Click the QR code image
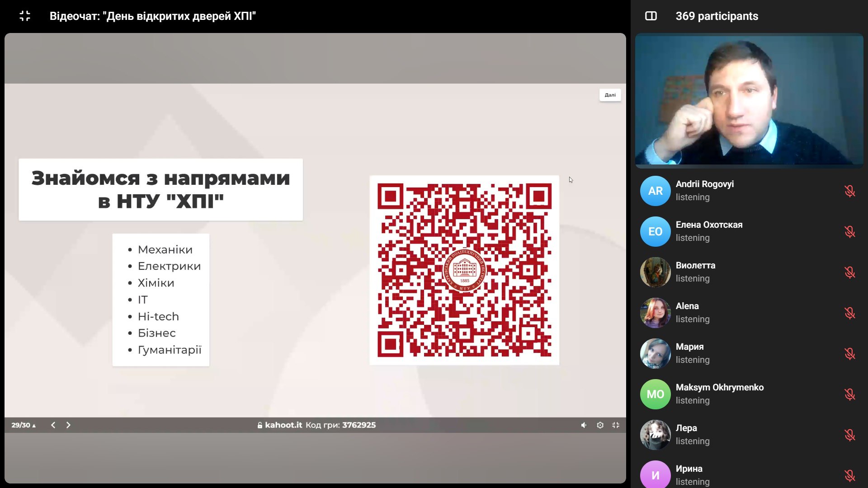868x488 pixels. click(464, 270)
